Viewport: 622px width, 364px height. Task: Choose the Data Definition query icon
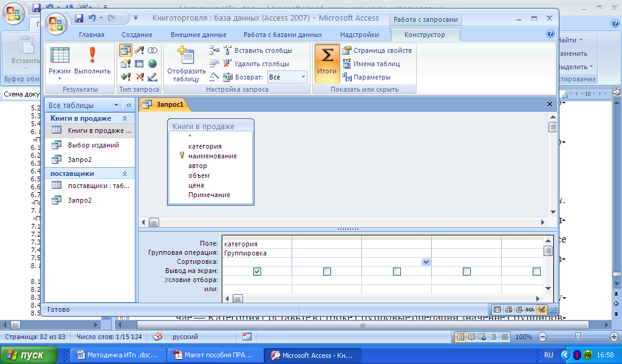pos(152,77)
